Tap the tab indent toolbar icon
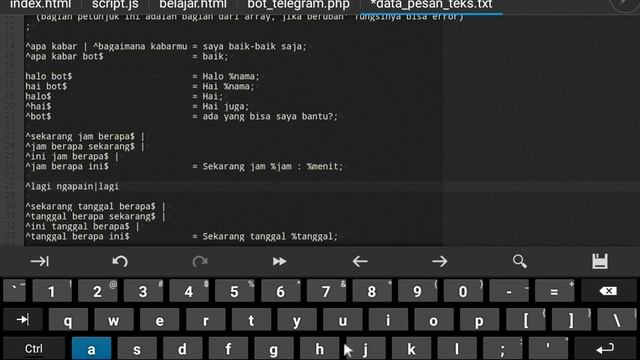 coord(40,261)
